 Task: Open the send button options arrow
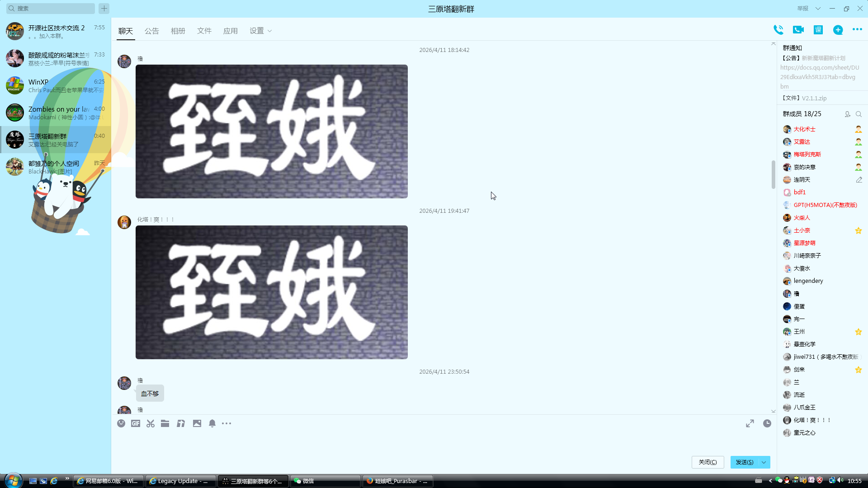click(764, 462)
